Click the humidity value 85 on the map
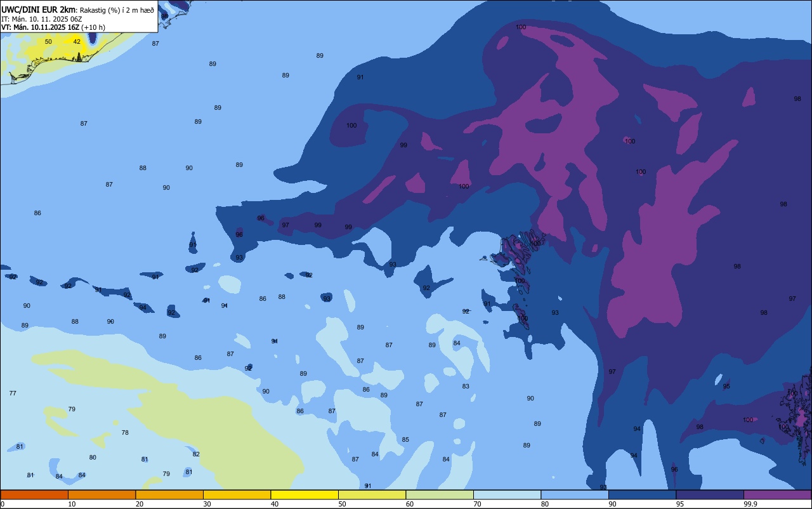Screen dimensions: 812x509 click(x=405, y=440)
